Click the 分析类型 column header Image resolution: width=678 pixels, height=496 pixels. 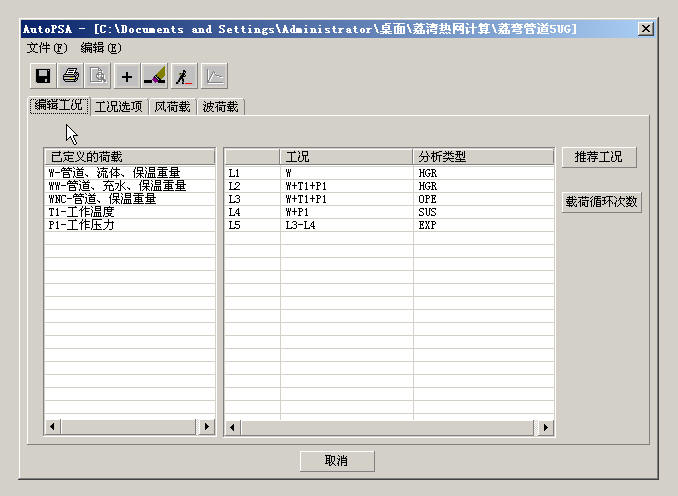click(x=483, y=157)
